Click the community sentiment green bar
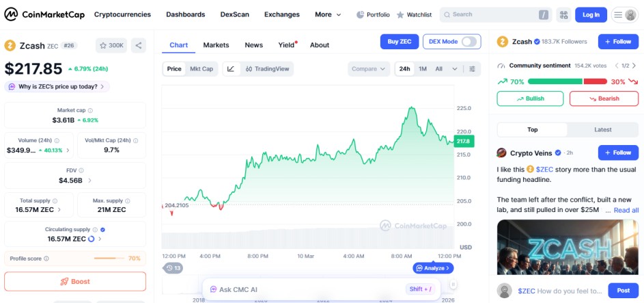The image size is (644, 303). pos(555,81)
